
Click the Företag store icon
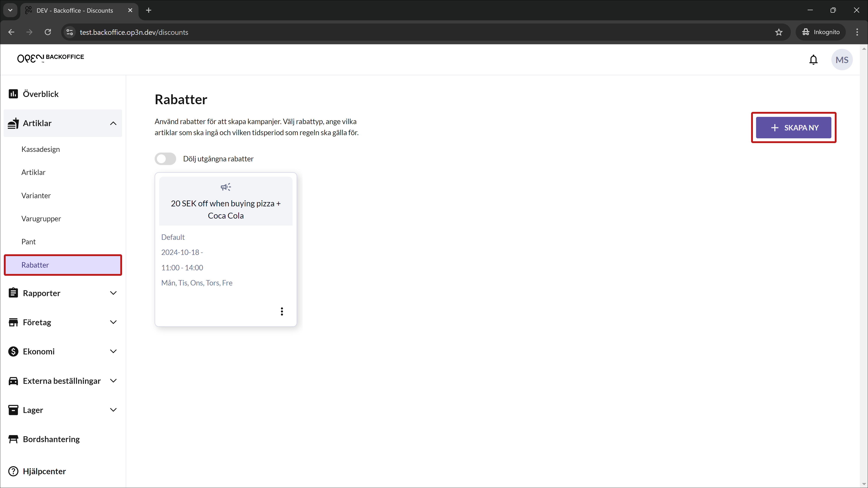13,322
